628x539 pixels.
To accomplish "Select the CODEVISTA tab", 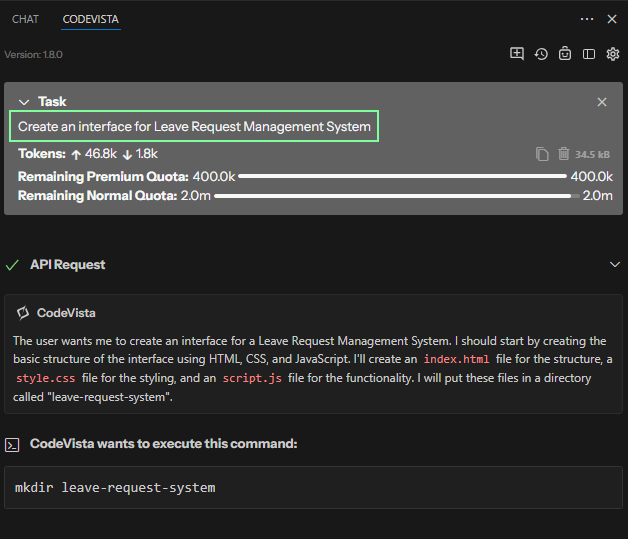I will (x=91, y=19).
